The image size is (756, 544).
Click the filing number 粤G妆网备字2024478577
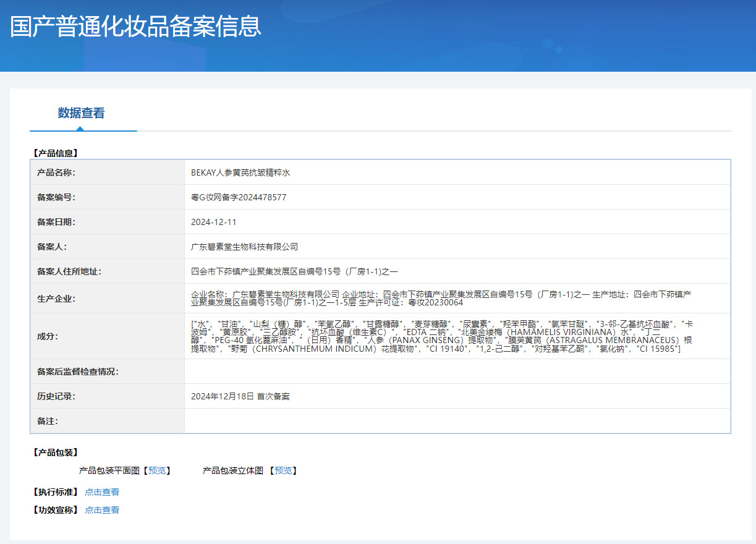[x=239, y=197]
